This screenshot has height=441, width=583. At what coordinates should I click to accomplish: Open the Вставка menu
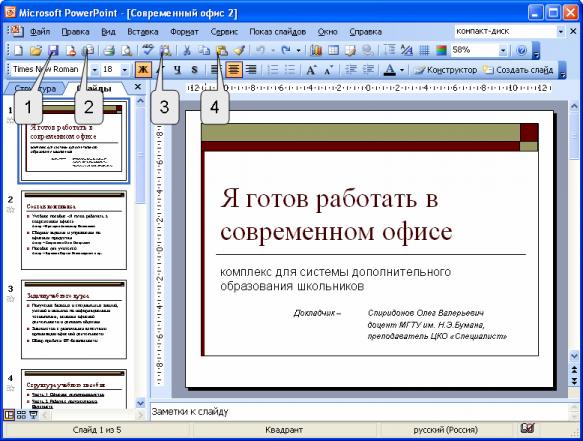(143, 32)
